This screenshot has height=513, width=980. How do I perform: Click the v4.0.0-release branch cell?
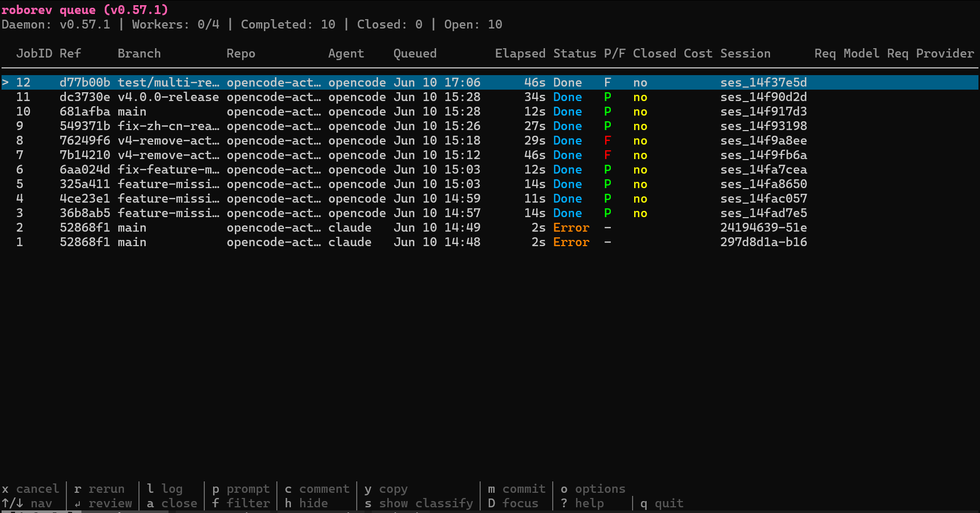click(x=168, y=97)
